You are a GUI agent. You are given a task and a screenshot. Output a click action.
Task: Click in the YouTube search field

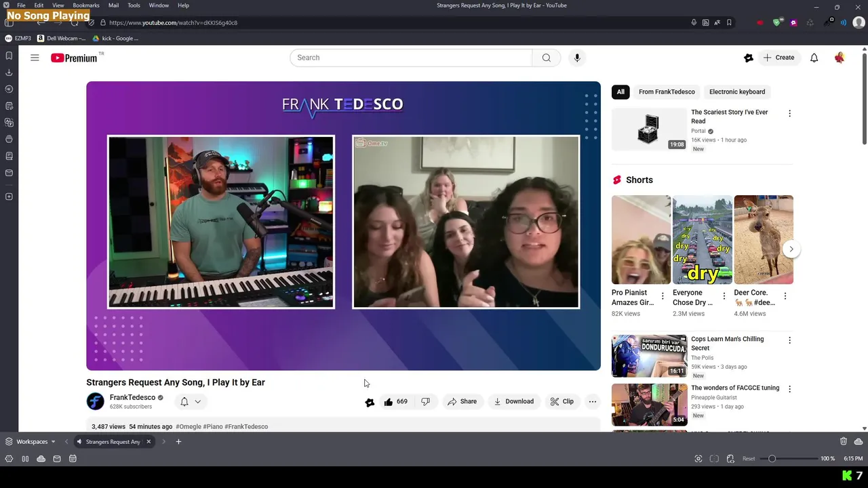(x=411, y=58)
